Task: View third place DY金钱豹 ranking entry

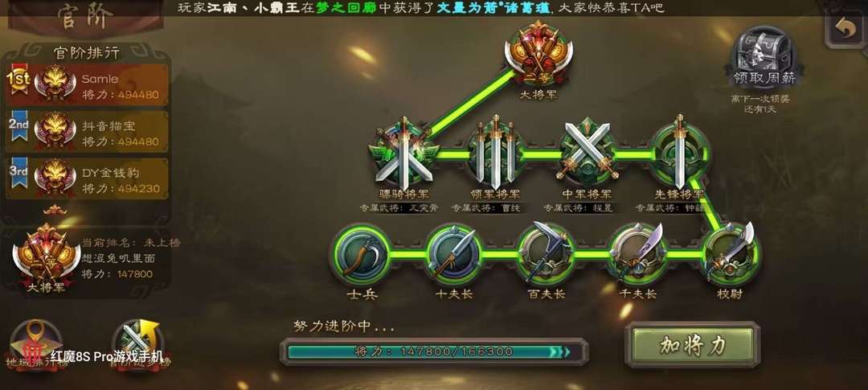Action: pyautogui.click(x=87, y=179)
